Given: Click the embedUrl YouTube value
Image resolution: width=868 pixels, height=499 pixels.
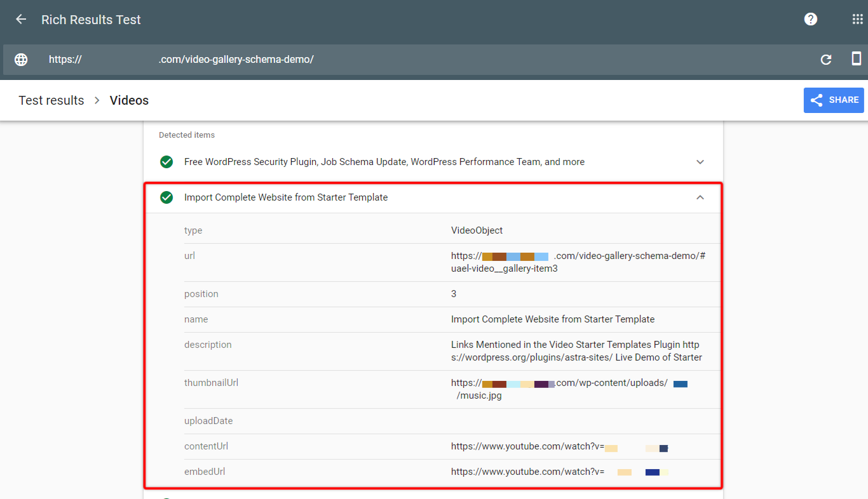Looking at the screenshot, I should pyautogui.click(x=559, y=472).
